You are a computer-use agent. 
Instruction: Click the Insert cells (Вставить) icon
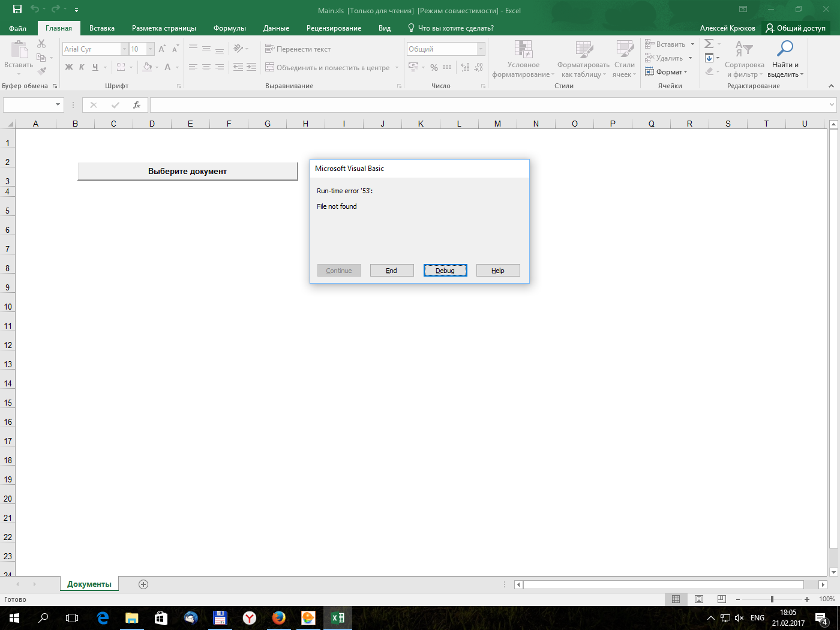650,44
